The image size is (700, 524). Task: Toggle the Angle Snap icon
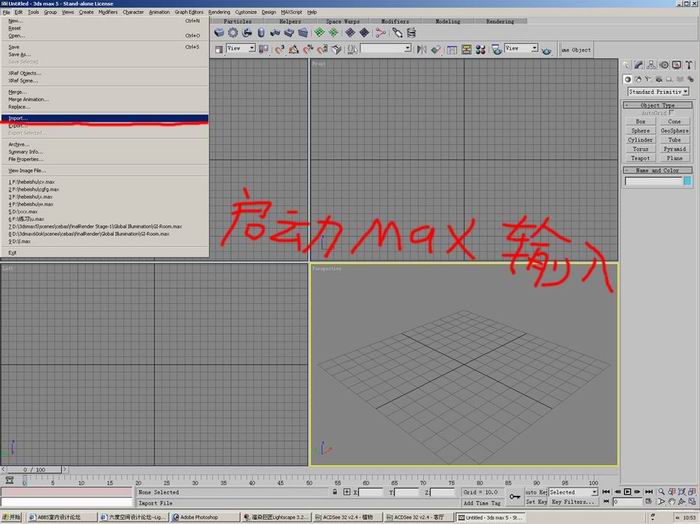point(294,49)
